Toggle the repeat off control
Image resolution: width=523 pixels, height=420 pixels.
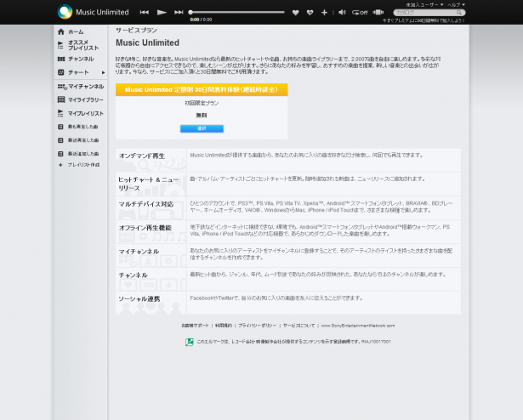click(x=360, y=13)
